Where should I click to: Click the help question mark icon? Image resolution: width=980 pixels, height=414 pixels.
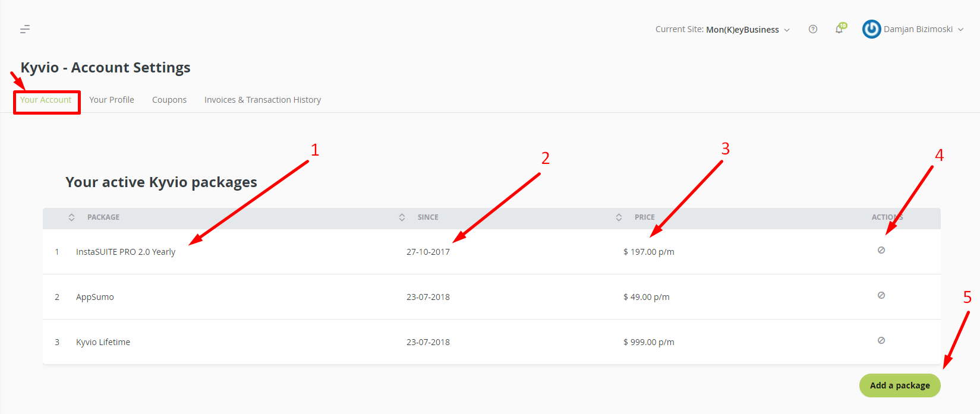tap(813, 29)
